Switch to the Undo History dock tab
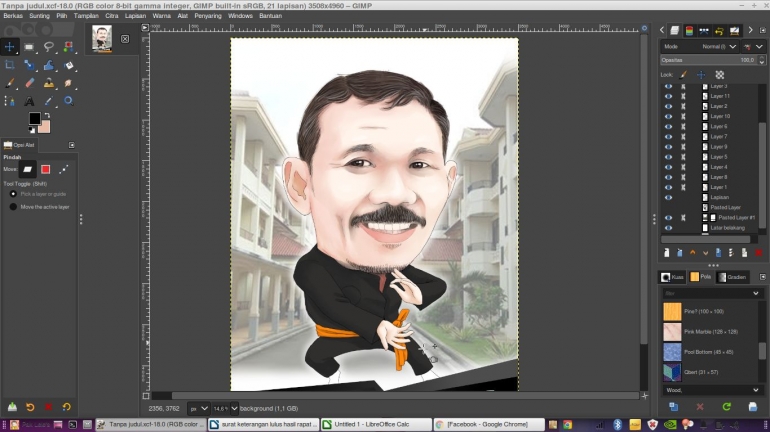The image size is (770, 432). [719, 31]
